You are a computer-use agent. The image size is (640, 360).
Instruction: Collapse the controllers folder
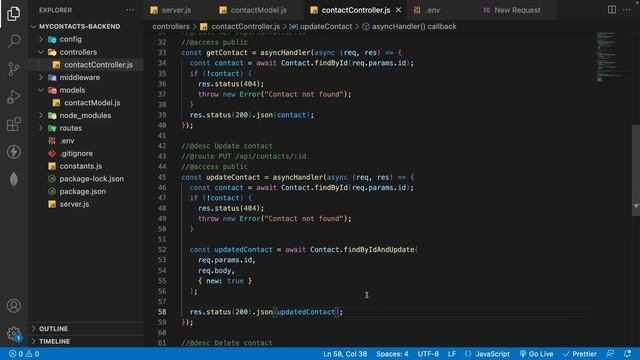tap(78, 52)
